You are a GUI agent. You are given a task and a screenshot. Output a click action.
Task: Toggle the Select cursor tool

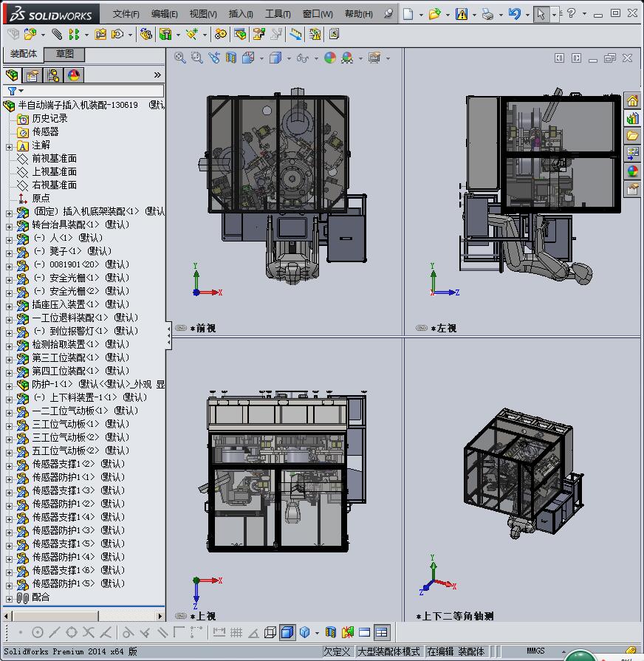pyautogui.click(x=541, y=14)
